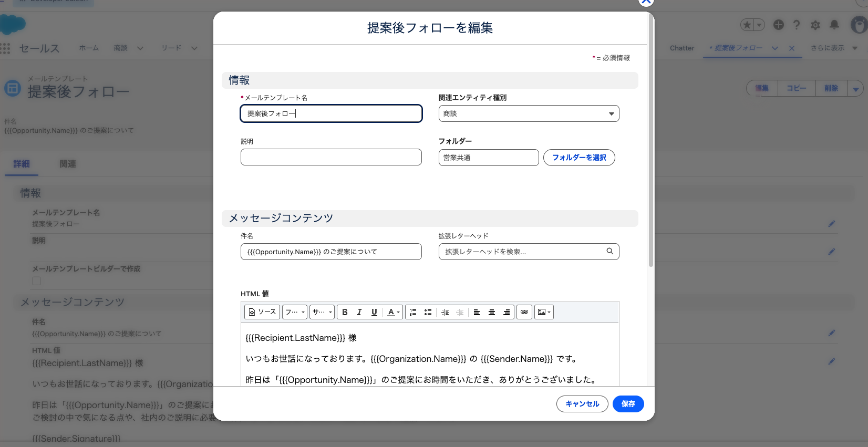Switch to the 関連 tab
Viewport: 868px width, 447px height.
(x=68, y=164)
